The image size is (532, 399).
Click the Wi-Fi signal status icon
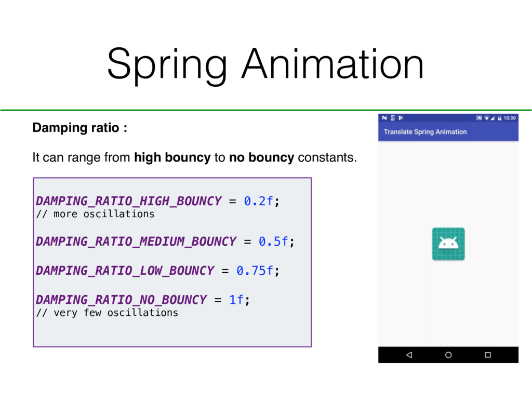click(x=486, y=118)
